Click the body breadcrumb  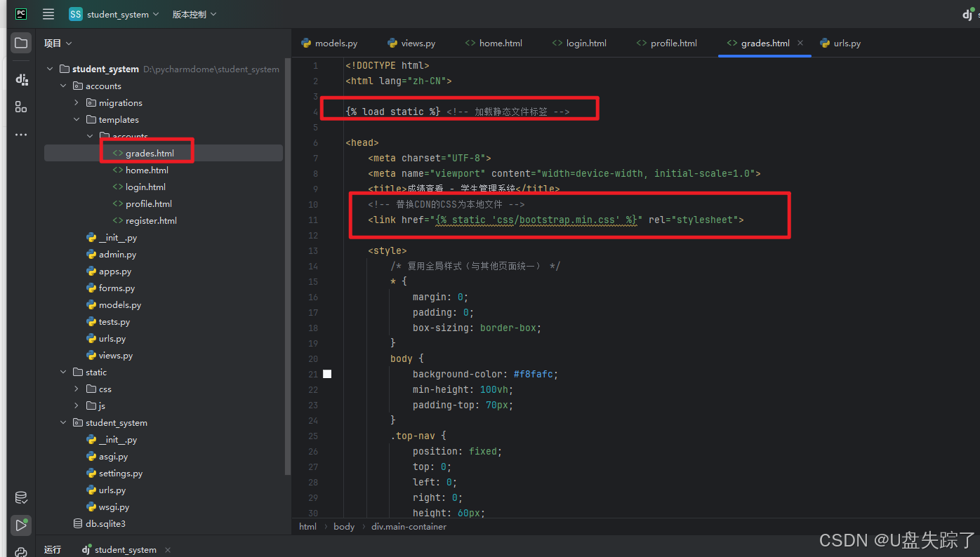(344, 526)
